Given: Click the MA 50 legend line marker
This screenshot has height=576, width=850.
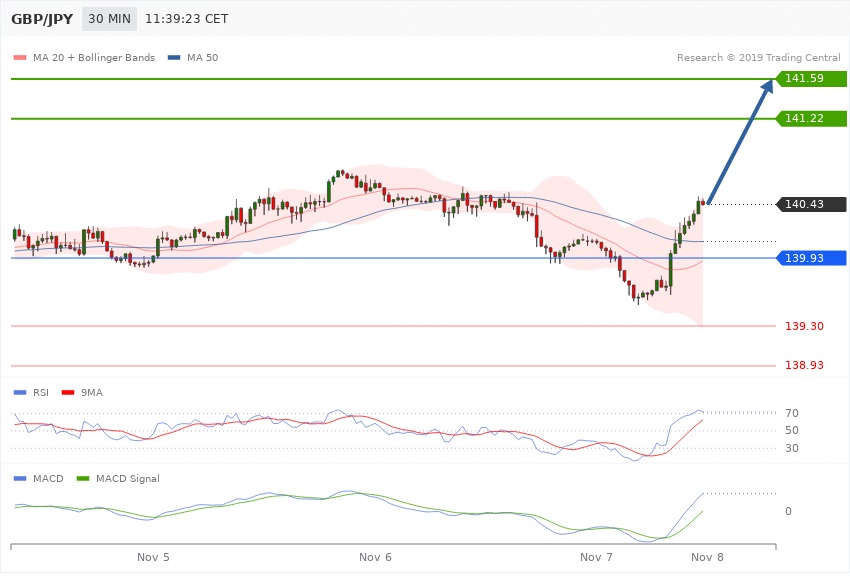Looking at the screenshot, I should point(177,57).
